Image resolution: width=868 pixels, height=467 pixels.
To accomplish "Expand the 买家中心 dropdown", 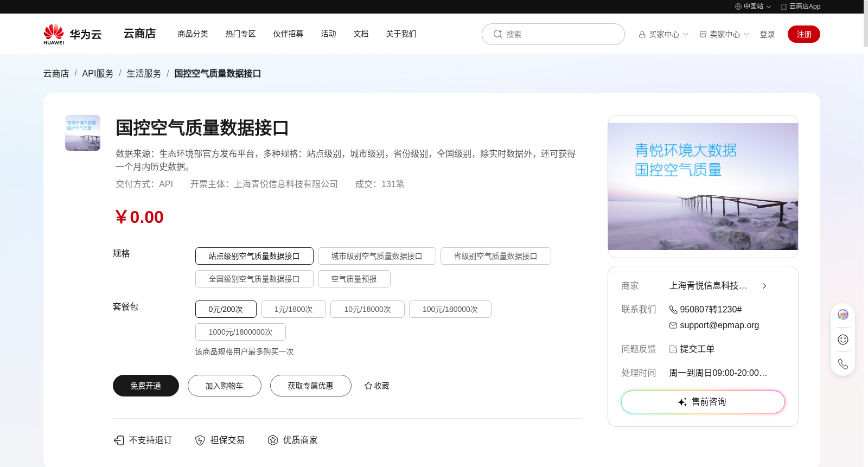I will [x=686, y=34].
